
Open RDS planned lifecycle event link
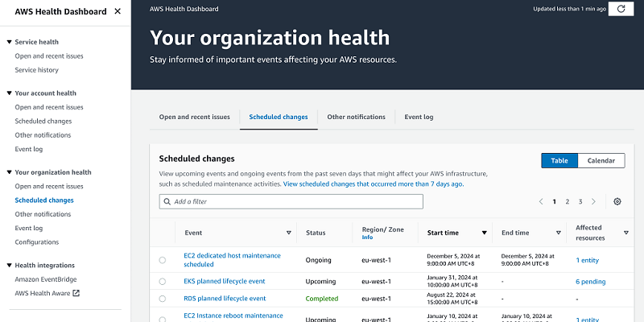click(x=225, y=299)
